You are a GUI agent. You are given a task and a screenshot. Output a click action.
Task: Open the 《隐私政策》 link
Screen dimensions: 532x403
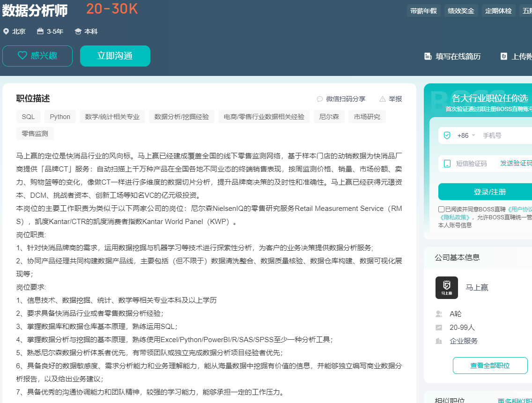click(x=455, y=217)
